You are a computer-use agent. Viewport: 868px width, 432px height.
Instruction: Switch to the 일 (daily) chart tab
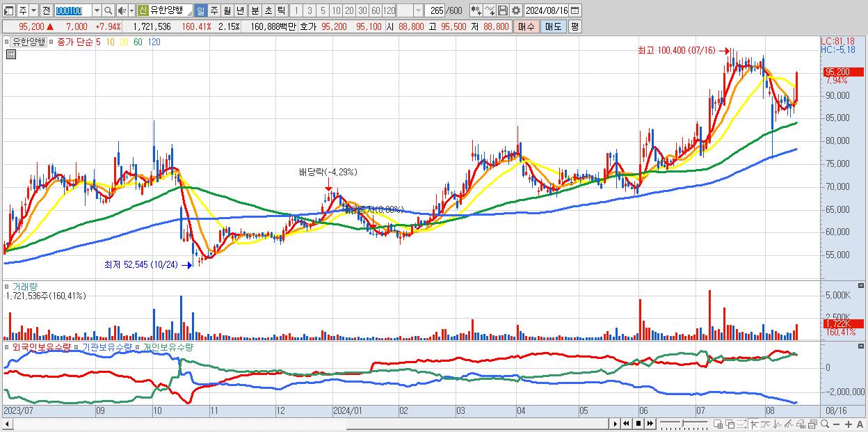[200, 10]
